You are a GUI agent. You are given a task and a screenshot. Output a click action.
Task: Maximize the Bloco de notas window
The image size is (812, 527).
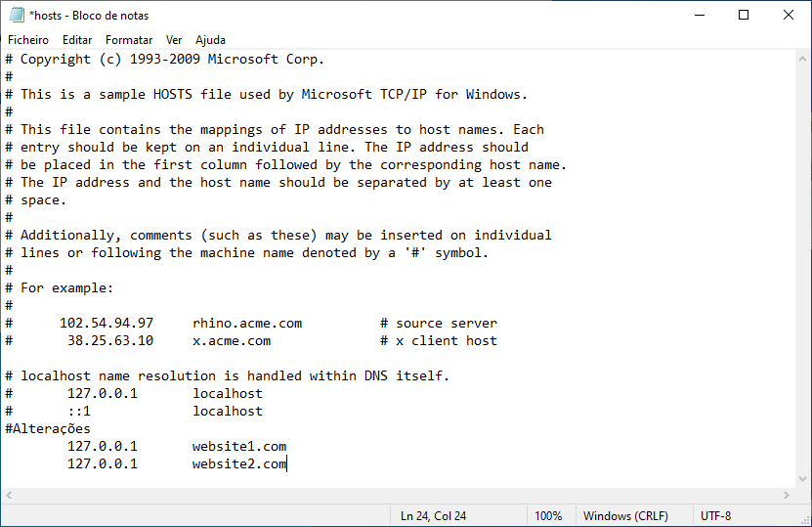point(744,15)
